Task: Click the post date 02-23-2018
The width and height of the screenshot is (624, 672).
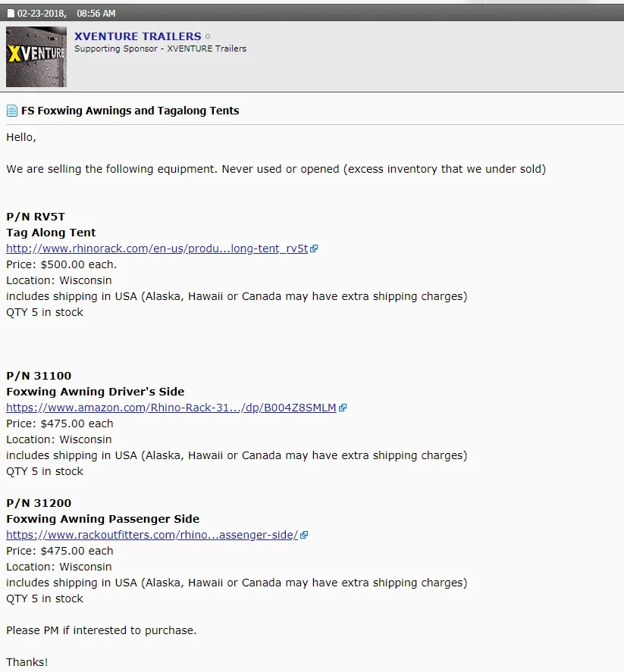Action: tap(42, 14)
